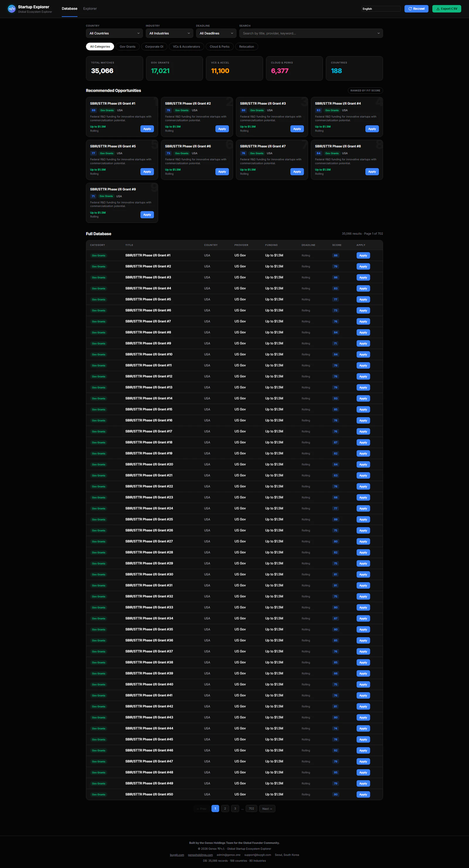
Task: Click Apply in table row Grant #10
Action: coord(363,354)
